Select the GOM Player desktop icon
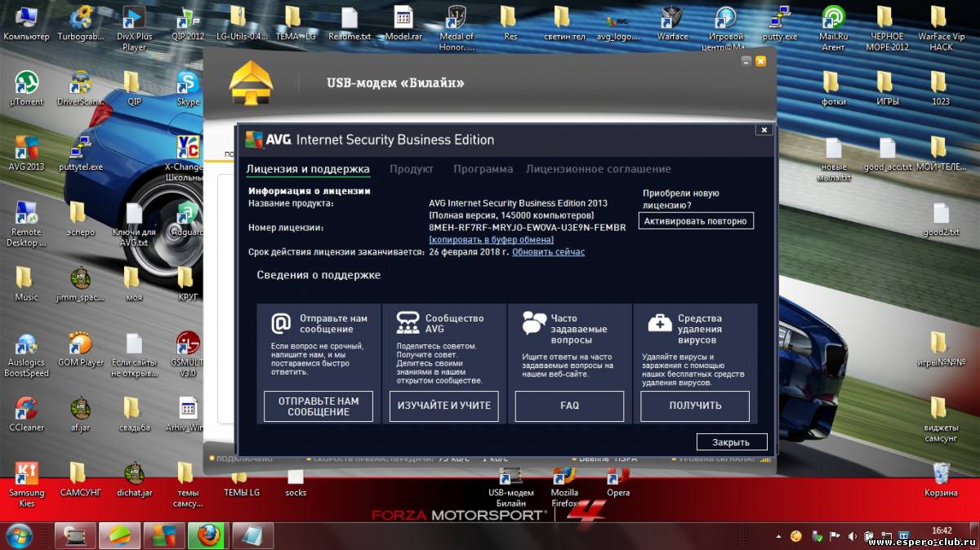The width and height of the screenshot is (980, 550). click(80, 349)
